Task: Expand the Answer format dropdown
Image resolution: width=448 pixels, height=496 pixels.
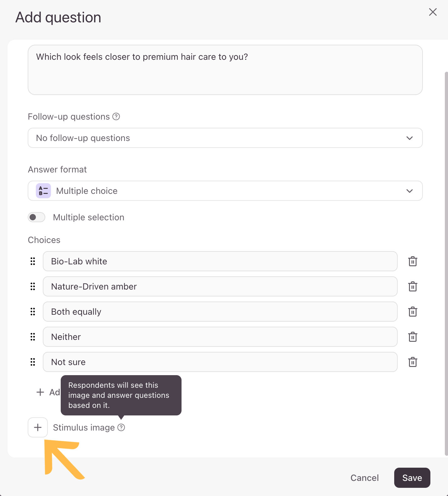Action: 225,191
